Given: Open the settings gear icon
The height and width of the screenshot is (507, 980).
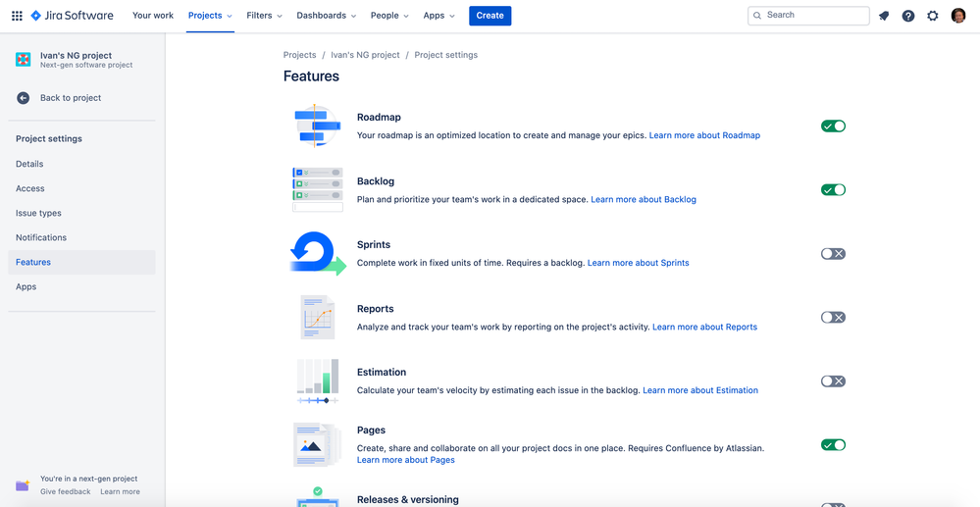Looking at the screenshot, I should (x=933, y=16).
